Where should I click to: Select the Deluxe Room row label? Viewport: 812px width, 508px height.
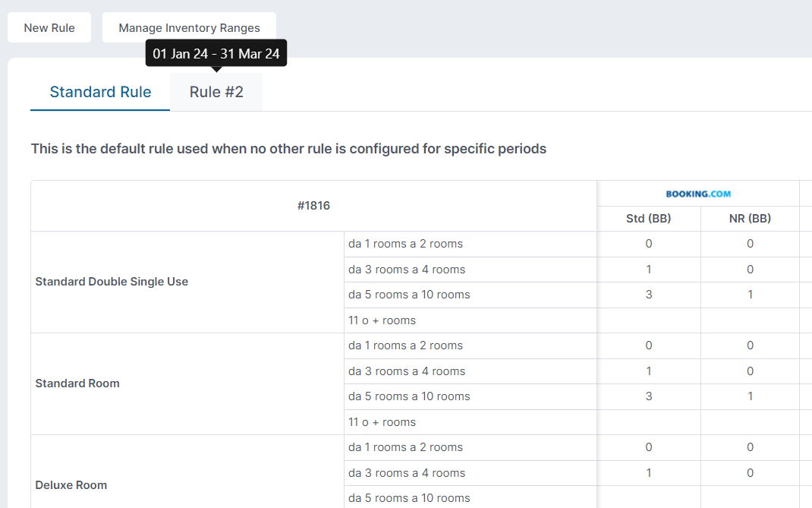[x=71, y=485]
